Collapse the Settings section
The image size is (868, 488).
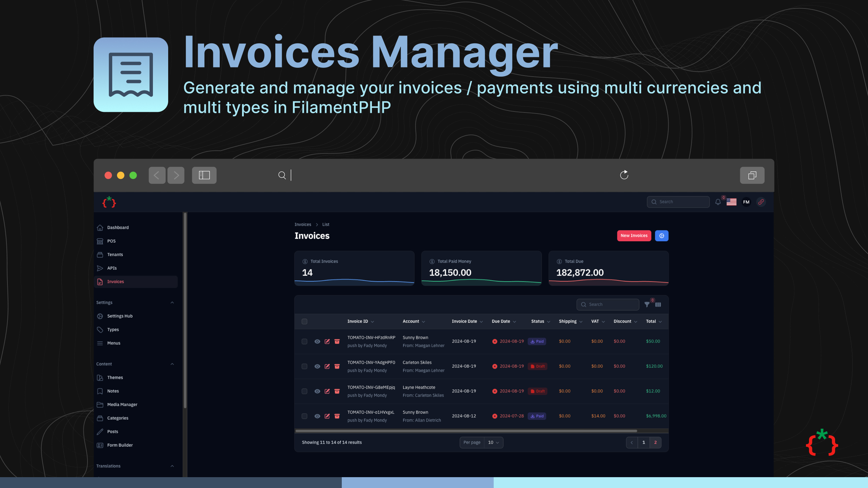tap(173, 302)
